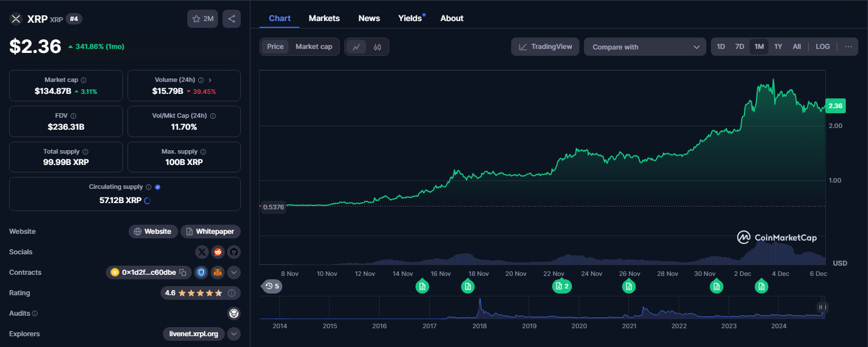Click the range slider pause handle on the timeline
The image size is (868, 347).
point(822,307)
